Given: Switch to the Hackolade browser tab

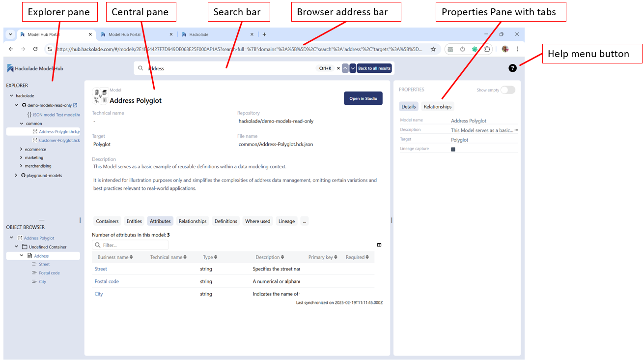Looking at the screenshot, I should pyautogui.click(x=217, y=34).
